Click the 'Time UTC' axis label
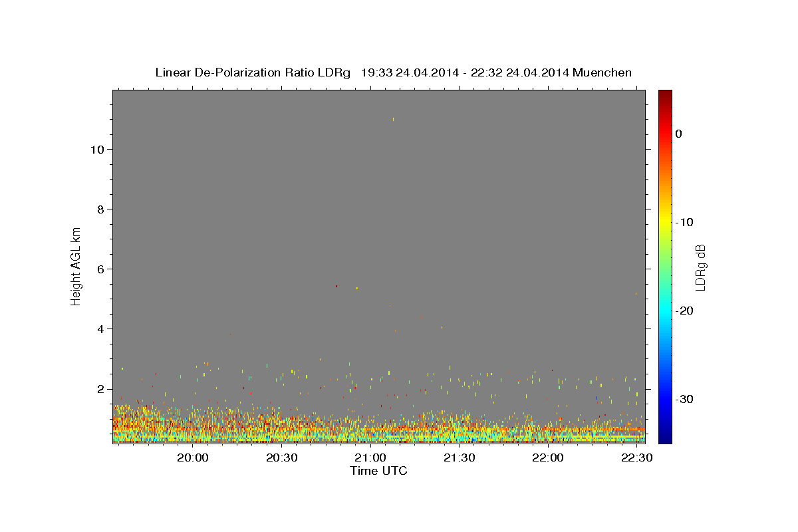The image size is (798, 532). coord(378,471)
